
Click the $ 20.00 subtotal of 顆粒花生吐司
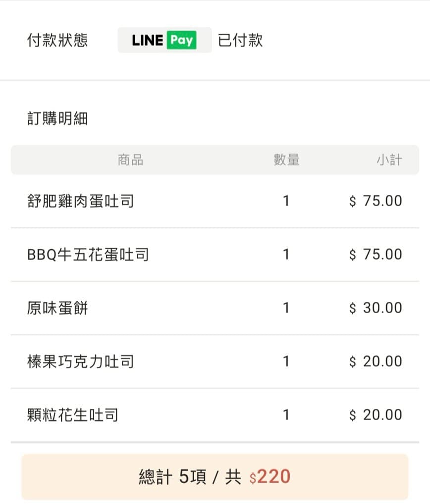(376, 415)
